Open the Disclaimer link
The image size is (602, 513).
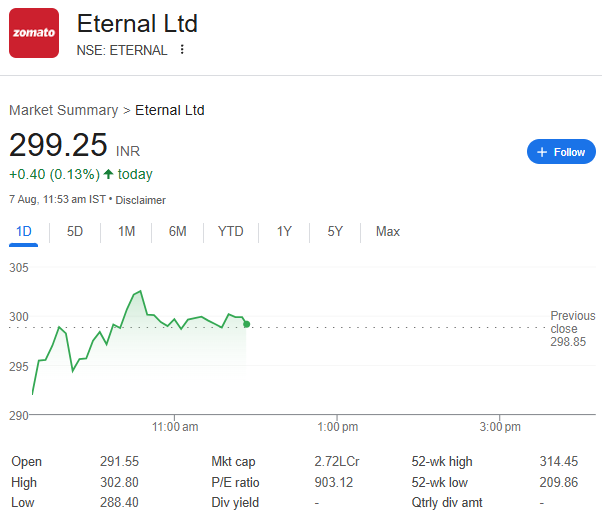point(141,200)
